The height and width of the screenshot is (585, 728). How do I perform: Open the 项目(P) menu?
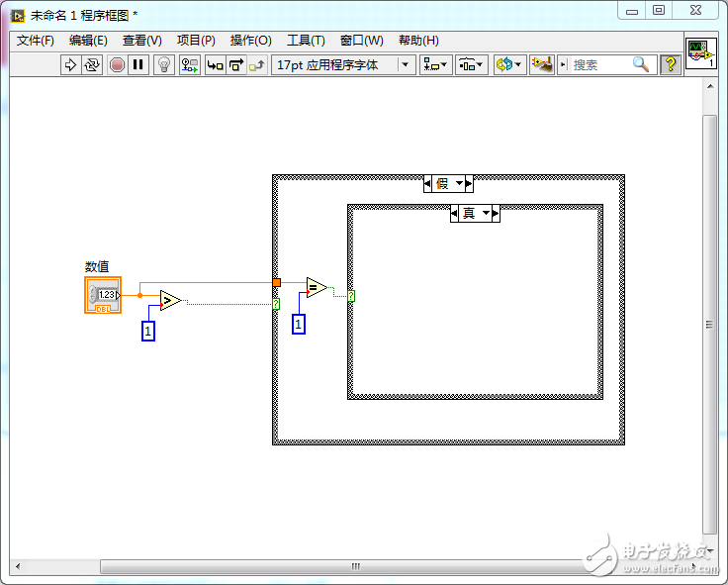[196, 41]
